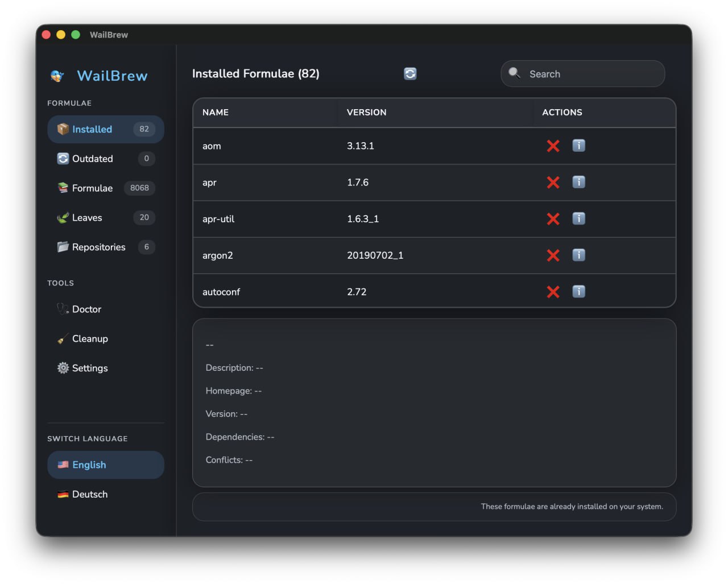The image size is (728, 584).
Task: Open Settings from the sidebar
Action: click(89, 368)
